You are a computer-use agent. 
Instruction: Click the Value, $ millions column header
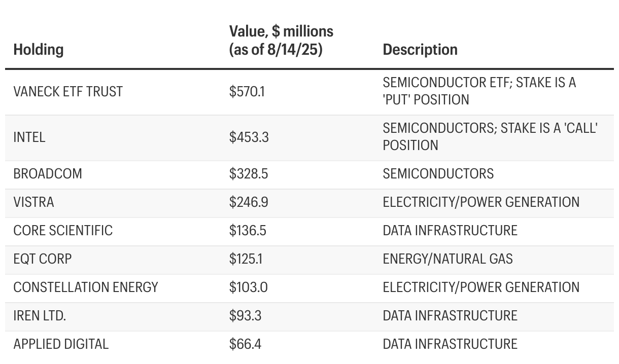(x=281, y=41)
